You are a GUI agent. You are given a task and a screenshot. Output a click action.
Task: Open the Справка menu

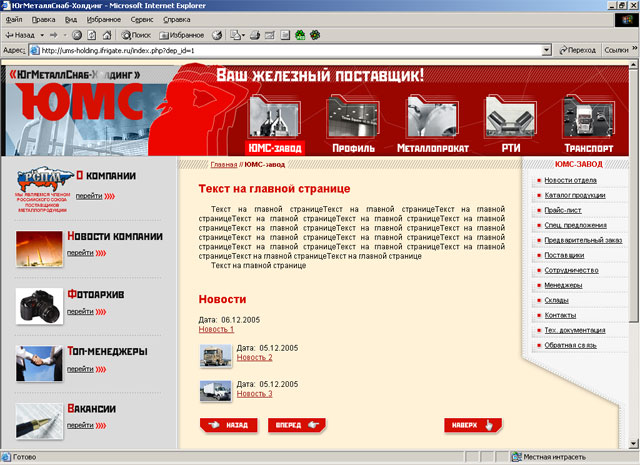pyautogui.click(x=176, y=19)
